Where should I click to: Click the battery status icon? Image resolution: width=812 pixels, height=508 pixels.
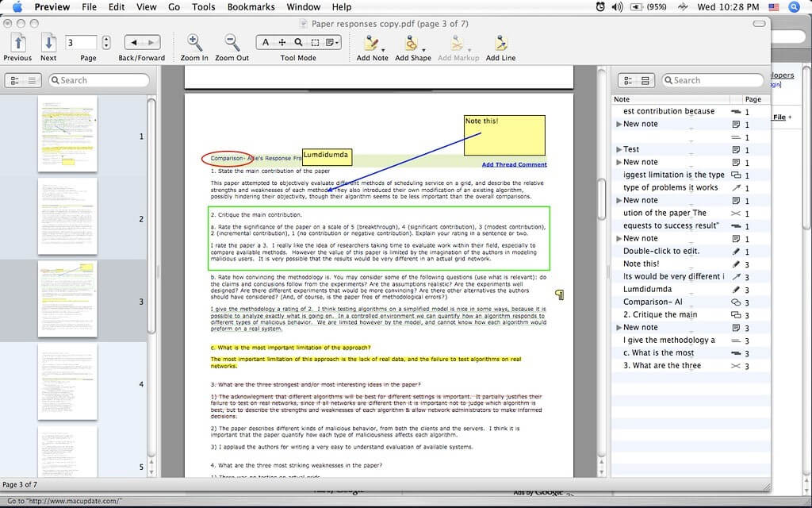click(x=636, y=6)
